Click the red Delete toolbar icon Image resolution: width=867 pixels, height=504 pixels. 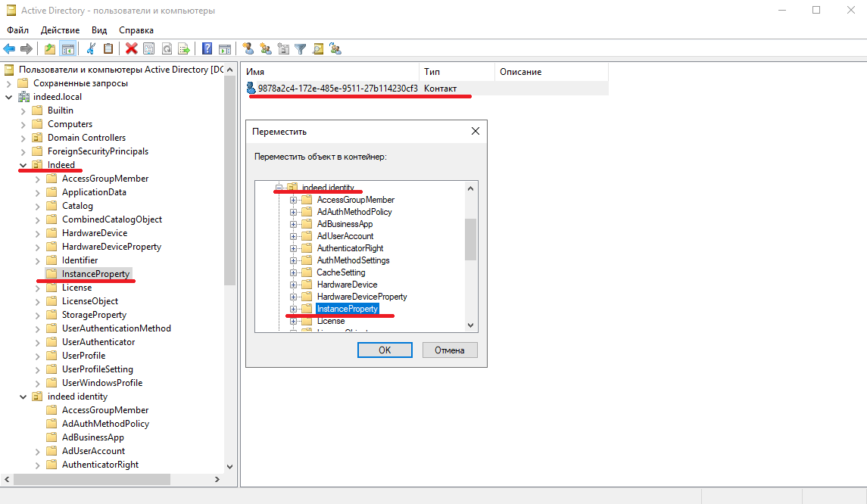coord(131,49)
